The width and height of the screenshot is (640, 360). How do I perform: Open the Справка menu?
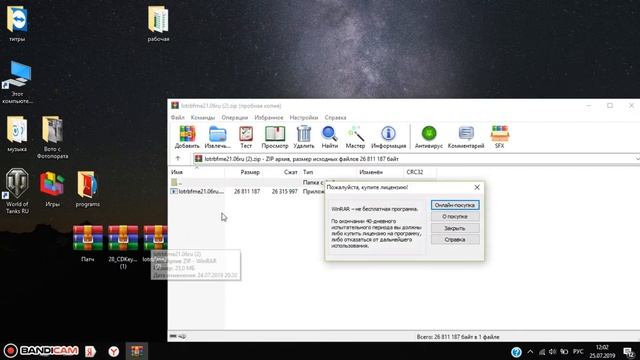click(336, 118)
